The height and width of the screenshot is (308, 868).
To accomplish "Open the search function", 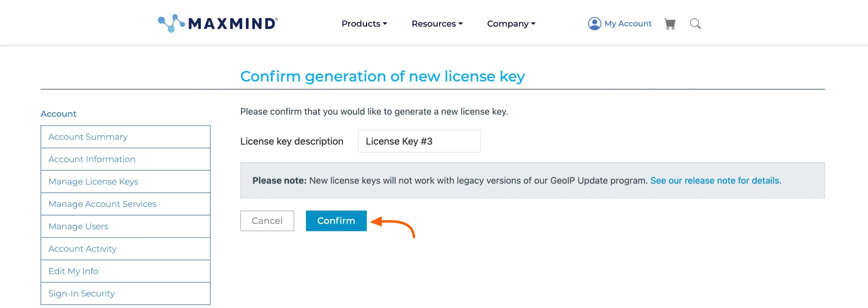I will pyautogui.click(x=695, y=23).
